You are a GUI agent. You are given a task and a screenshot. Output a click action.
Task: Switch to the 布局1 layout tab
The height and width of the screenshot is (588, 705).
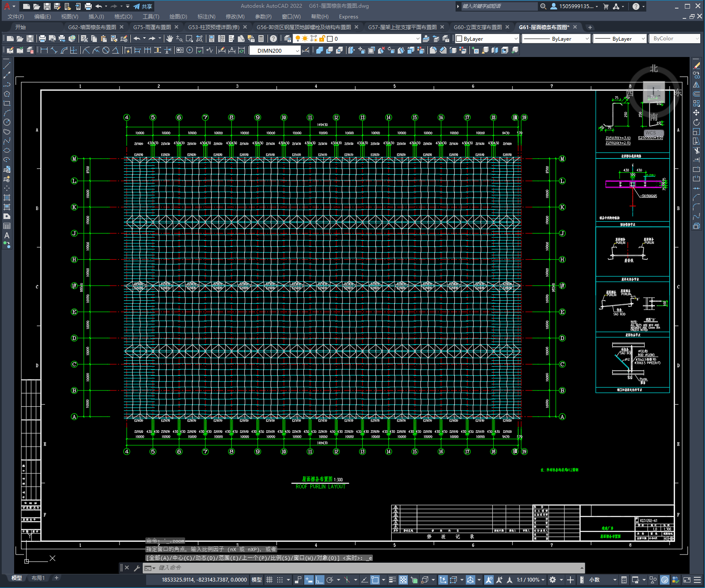point(38,578)
